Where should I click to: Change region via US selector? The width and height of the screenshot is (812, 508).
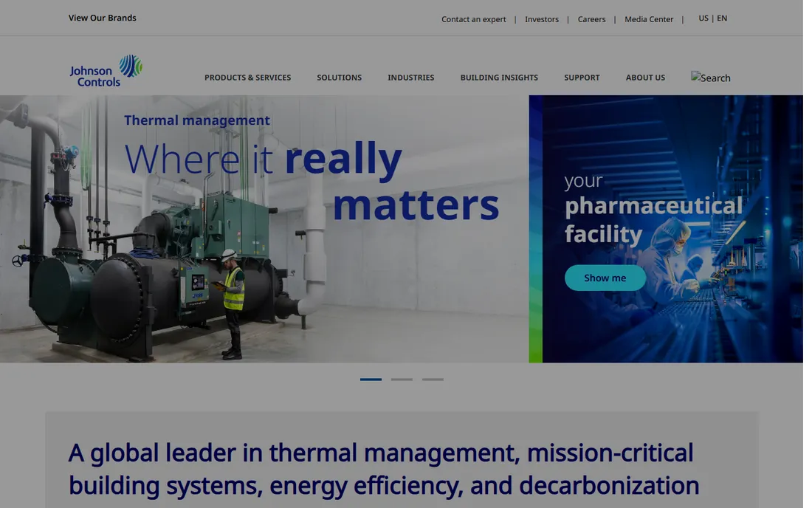point(703,18)
